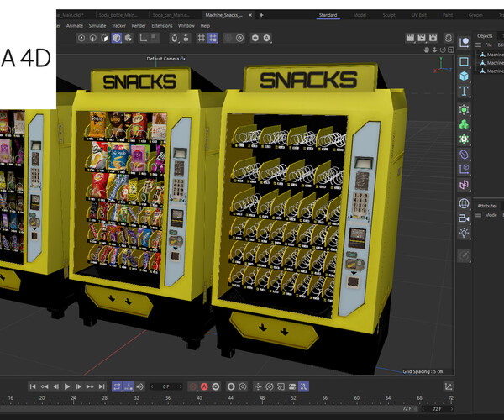Toggle the highlighted PLA key button
Image resolution: width=504 pixels, height=420 pixels.
(303, 386)
